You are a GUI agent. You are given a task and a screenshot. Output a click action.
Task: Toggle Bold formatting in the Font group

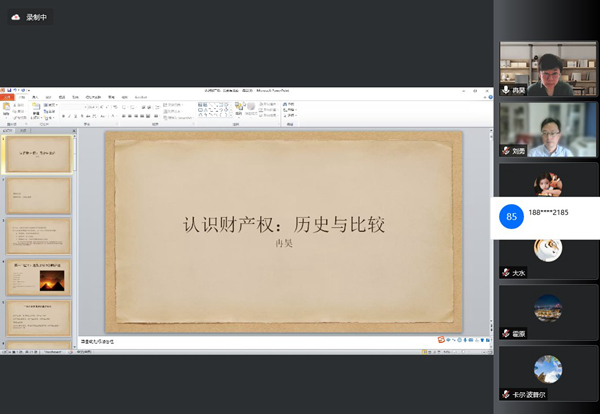coord(63,116)
